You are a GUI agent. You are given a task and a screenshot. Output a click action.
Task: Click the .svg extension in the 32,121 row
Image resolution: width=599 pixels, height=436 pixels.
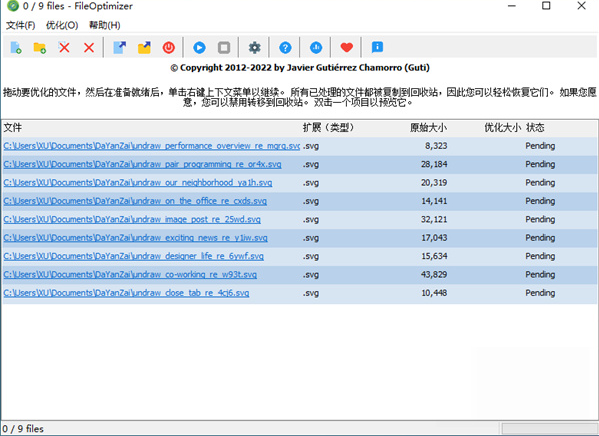tap(311, 220)
